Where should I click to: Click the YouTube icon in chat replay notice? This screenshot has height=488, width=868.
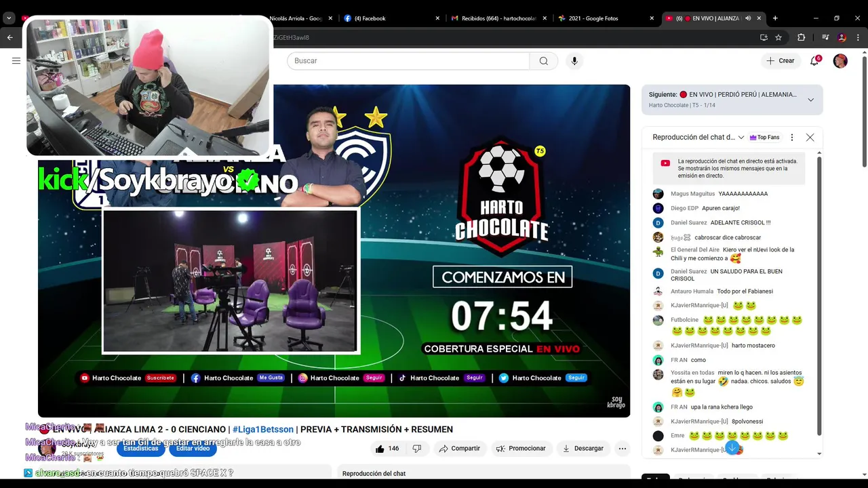(665, 163)
